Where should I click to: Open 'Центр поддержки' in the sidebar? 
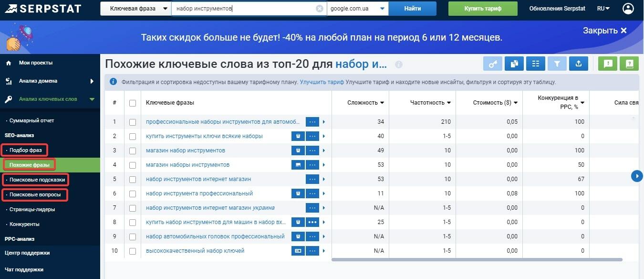pos(27,253)
